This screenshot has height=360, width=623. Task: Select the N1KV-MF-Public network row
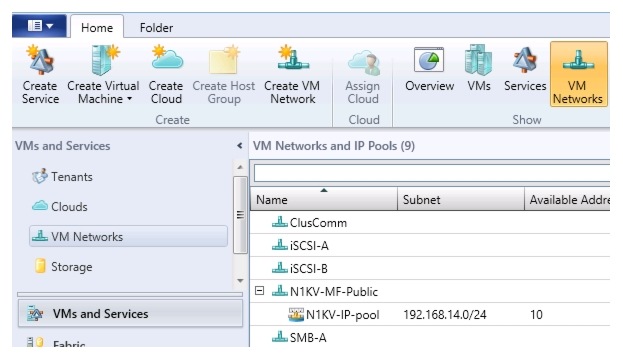tap(430, 292)
